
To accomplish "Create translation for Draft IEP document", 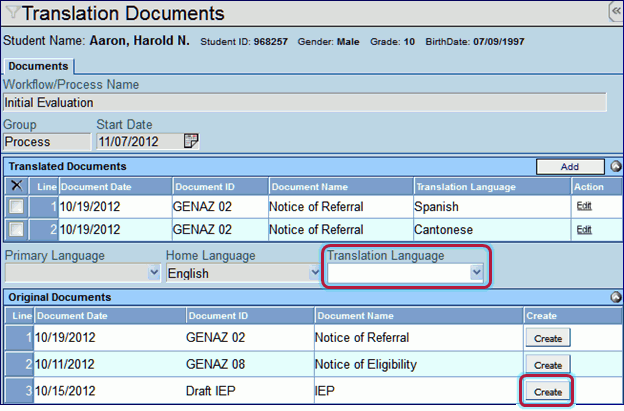I will (548, 392).
